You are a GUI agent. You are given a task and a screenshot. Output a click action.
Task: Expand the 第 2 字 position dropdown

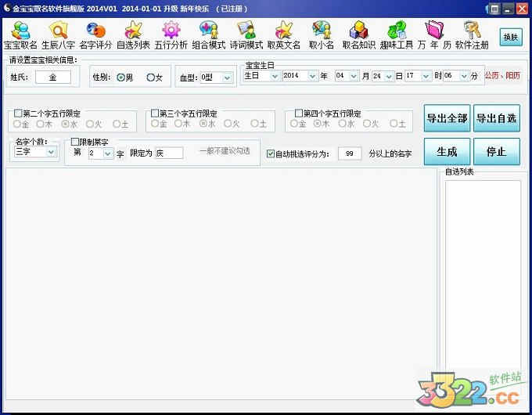point(107,153)
